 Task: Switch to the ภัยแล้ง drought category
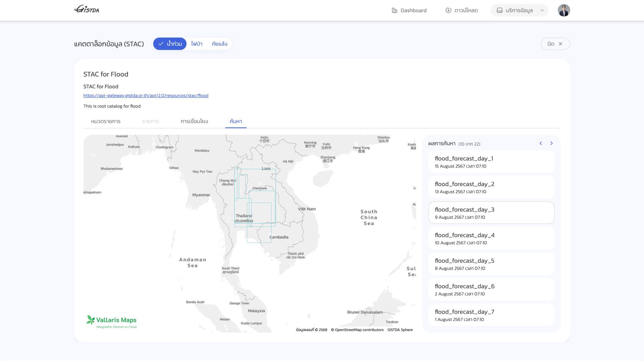[219, 44]
